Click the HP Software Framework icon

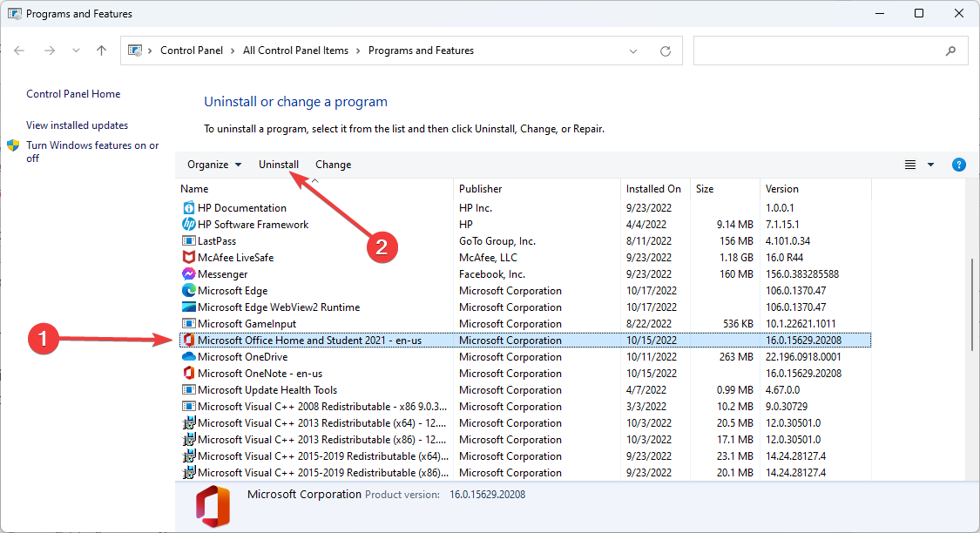coord(188,225)
